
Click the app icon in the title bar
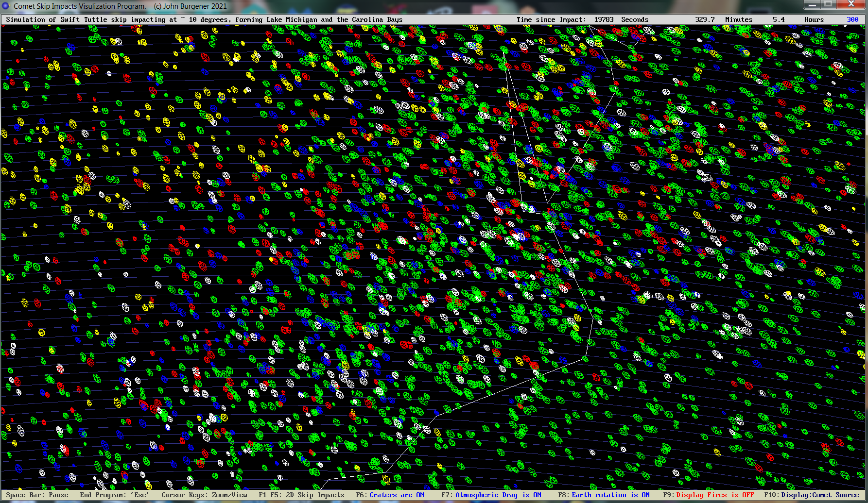(6, 6)
